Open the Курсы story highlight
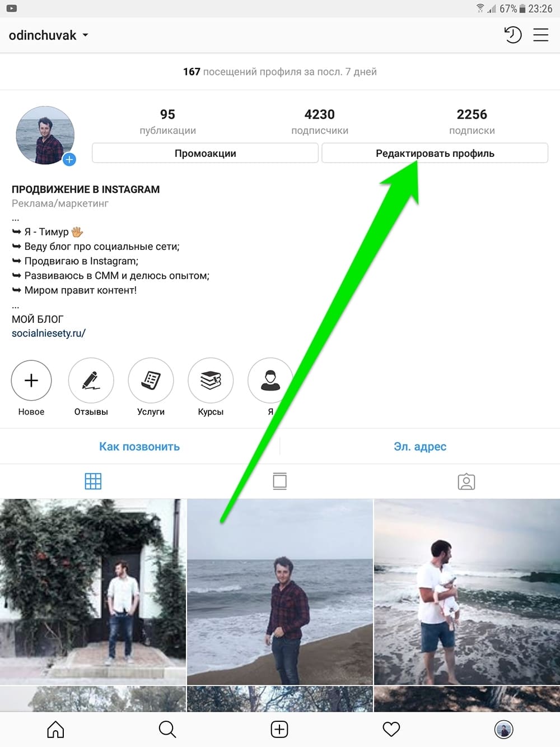 [211, 381]
